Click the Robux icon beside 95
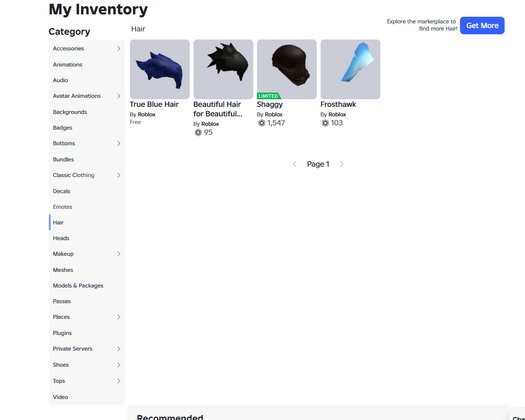This screenshot has width=525, height=420. [198, 132]
